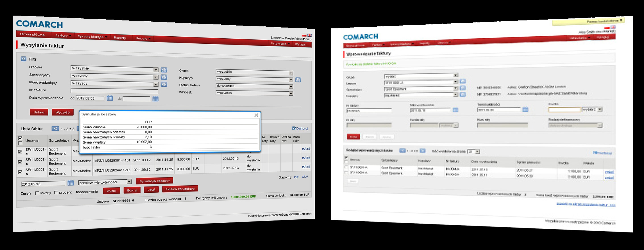This screenshot has height=250, width=644.
Task: Click in the 'Nr faktury' filter input
Action: coord(114,91)
